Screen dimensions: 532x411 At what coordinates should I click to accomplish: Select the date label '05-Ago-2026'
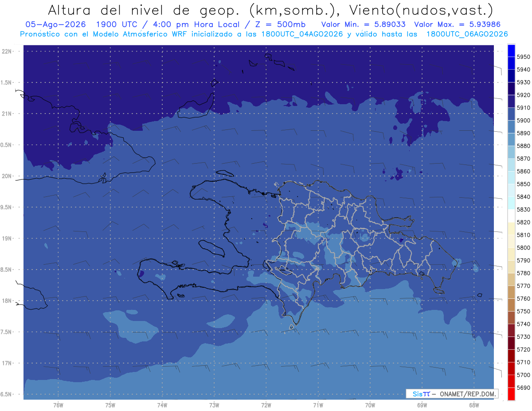[56, 24]
